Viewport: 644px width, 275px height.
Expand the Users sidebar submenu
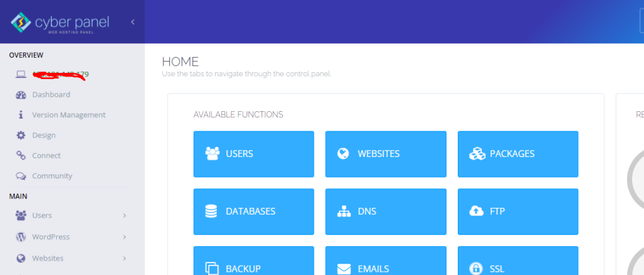pyautogui.click(x=125, y=216)
